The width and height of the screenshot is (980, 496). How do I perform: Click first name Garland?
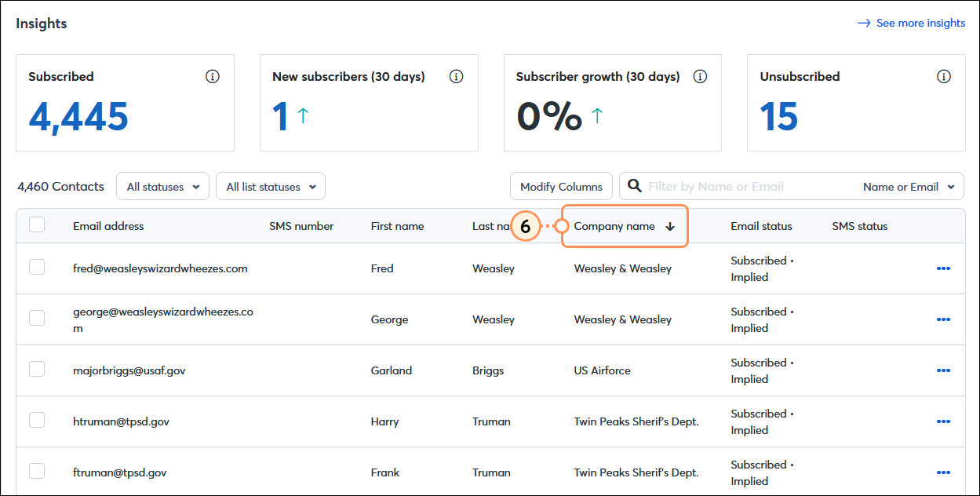click(x=392, y=370)
